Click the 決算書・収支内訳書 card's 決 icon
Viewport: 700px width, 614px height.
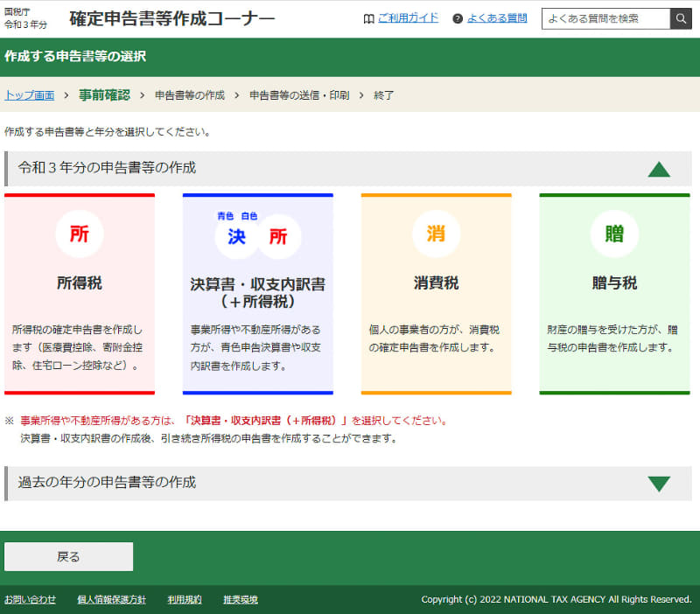(x=235, y=235)
